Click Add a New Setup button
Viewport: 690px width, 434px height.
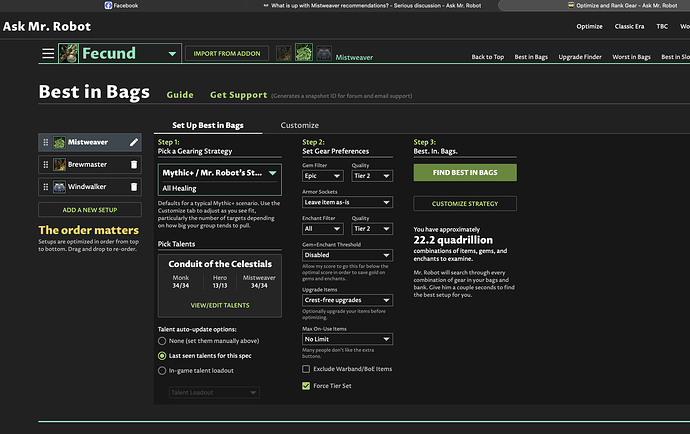[90, 210]
